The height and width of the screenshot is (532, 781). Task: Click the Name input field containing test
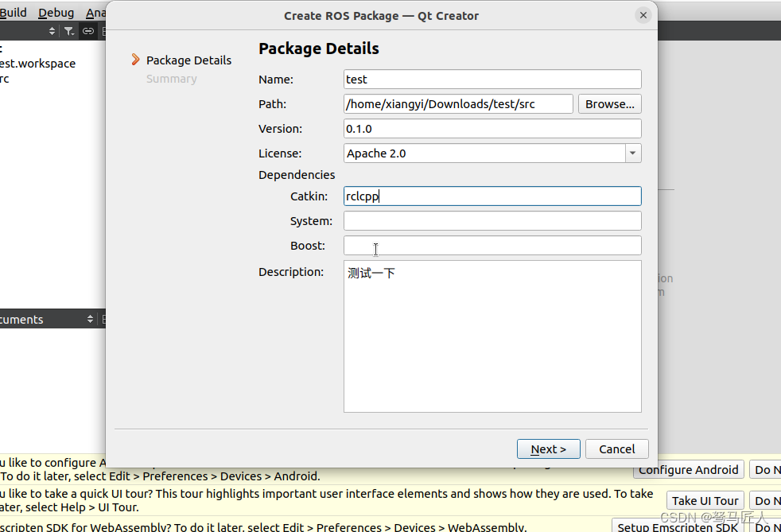[x=492, y=80]
